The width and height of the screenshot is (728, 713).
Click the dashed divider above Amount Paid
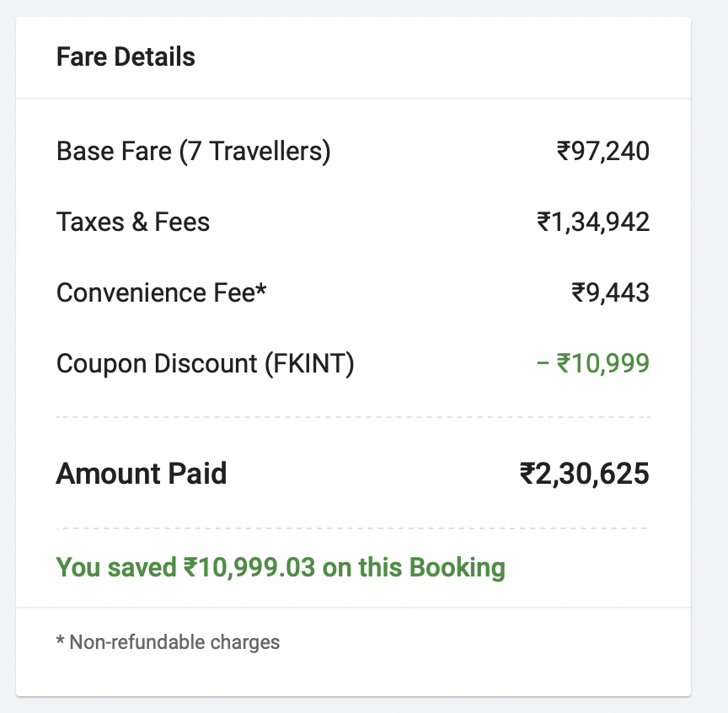[353, 417]
